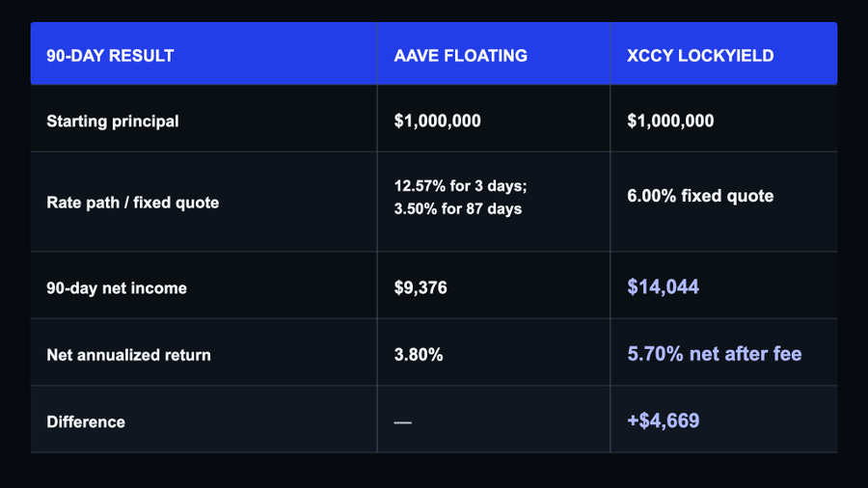Click the 12.57% for 3 days text
The width and height of the screenshot is (868, 488).
coord(461,186)
